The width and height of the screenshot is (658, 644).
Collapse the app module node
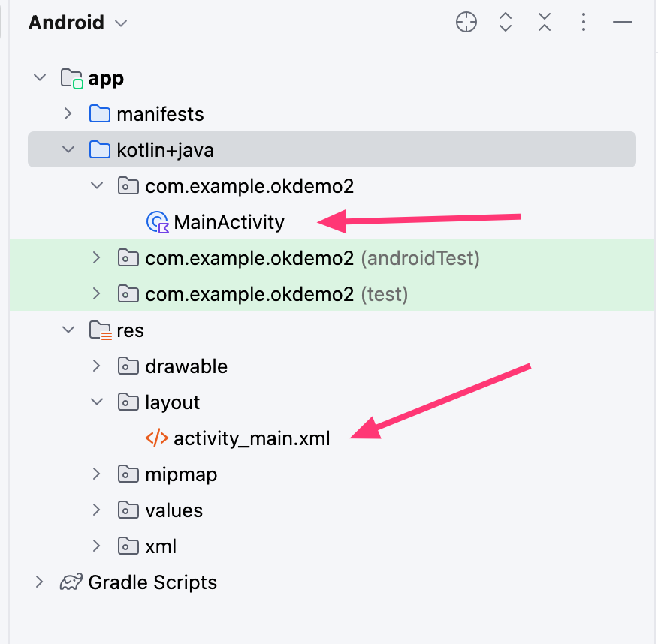pos(40,78)
